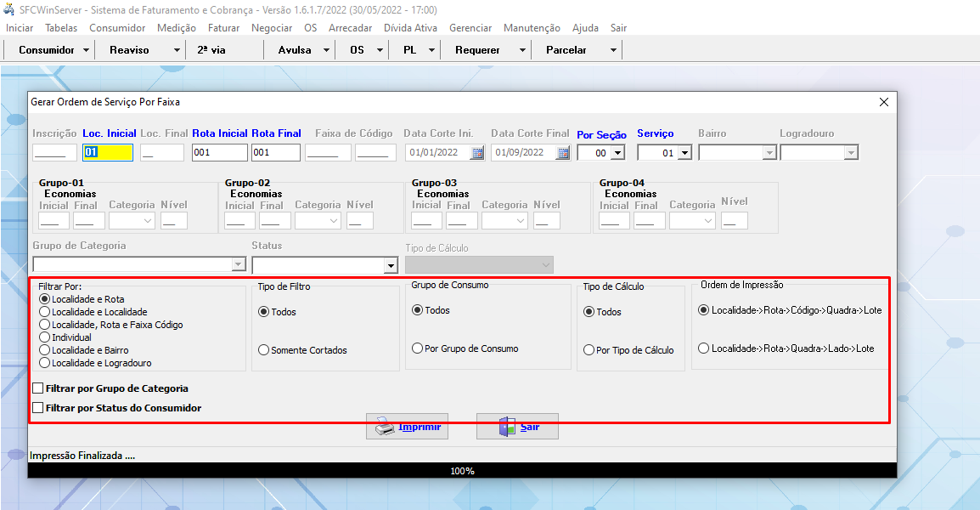The height and width of the screenshot is (510, 980).
Task: Select Somente Cortados filter type
Action: [x=264, y=350]
